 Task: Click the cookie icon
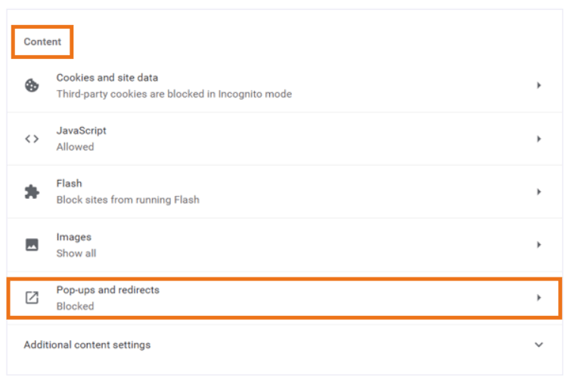32,86
